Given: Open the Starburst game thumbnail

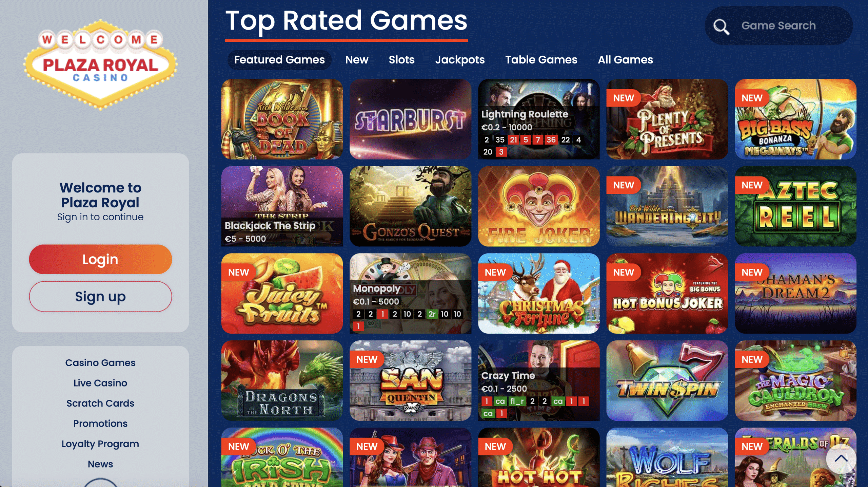Looking at the screenshot, I should [410, 119].
